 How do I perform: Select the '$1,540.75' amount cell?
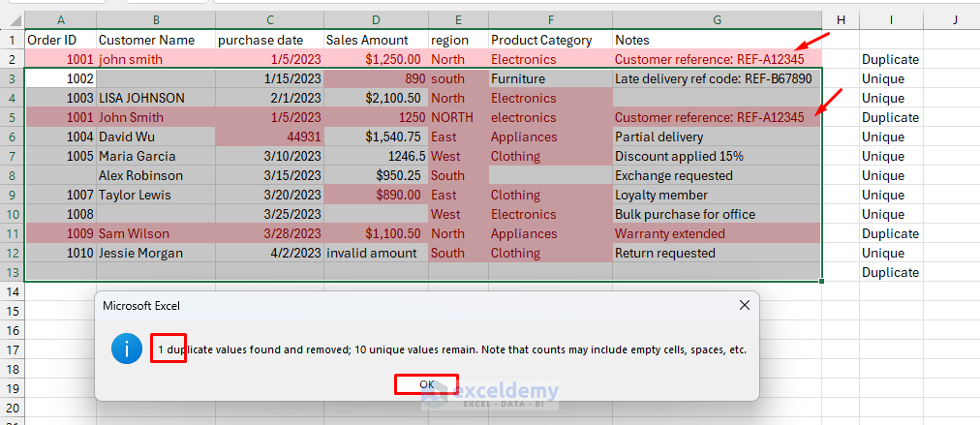[376, 137]
